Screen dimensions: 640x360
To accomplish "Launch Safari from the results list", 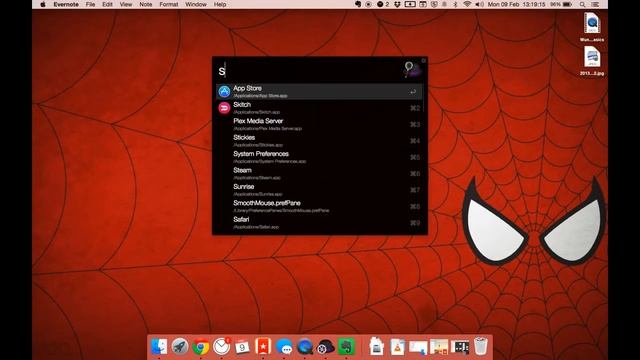I will tap(320, 222).
